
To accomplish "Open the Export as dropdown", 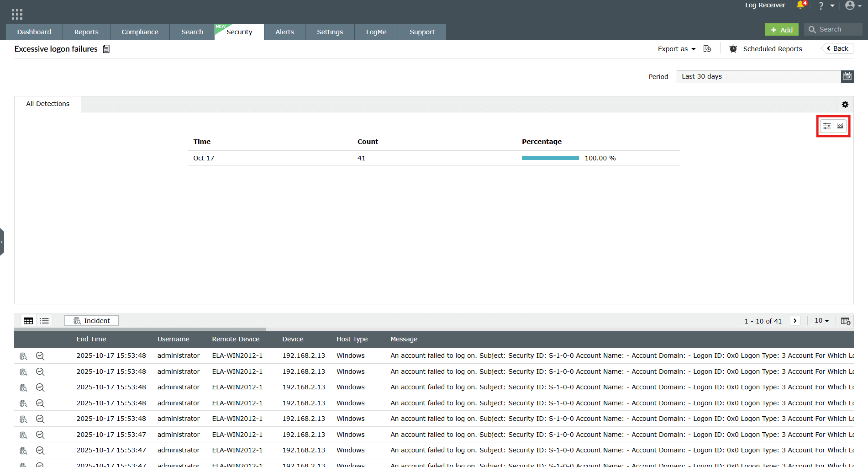I will point(677,48).
